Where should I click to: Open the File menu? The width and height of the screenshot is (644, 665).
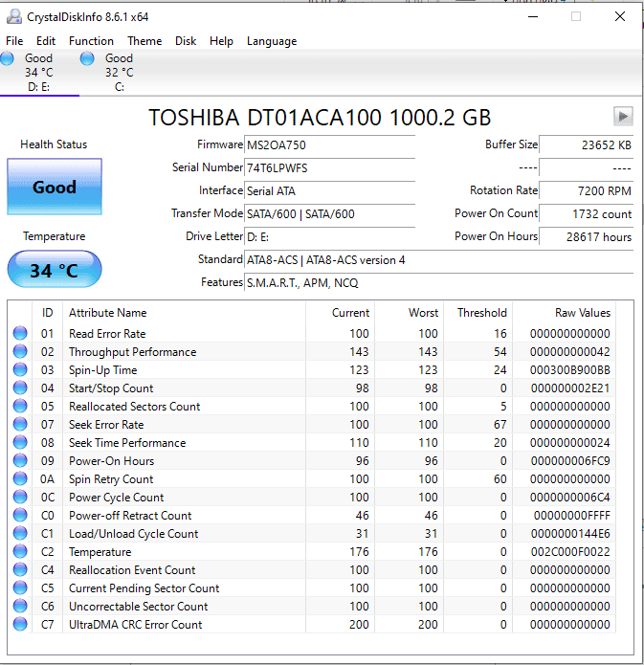coord(14,41)
